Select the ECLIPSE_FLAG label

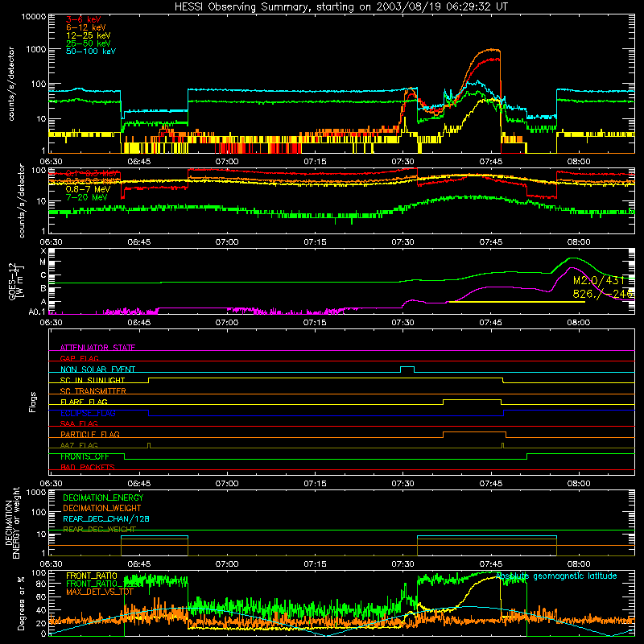[x=88, y=413]
